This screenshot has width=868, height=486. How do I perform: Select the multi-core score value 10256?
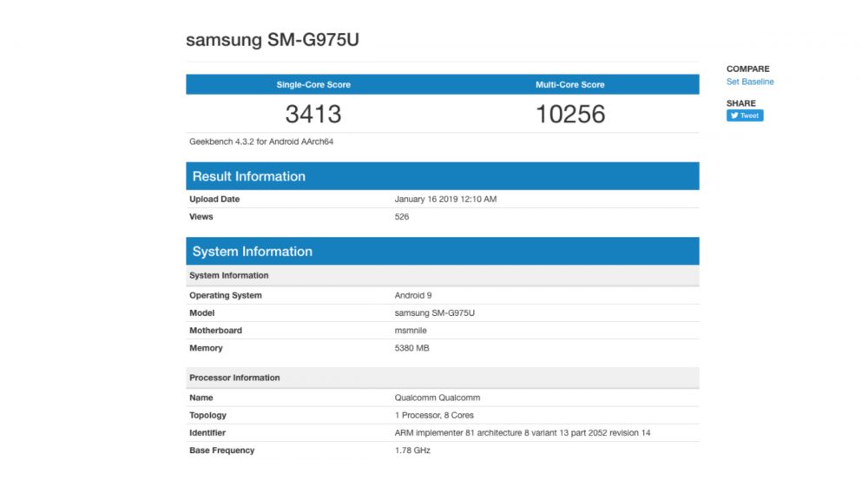coord(570,114)
